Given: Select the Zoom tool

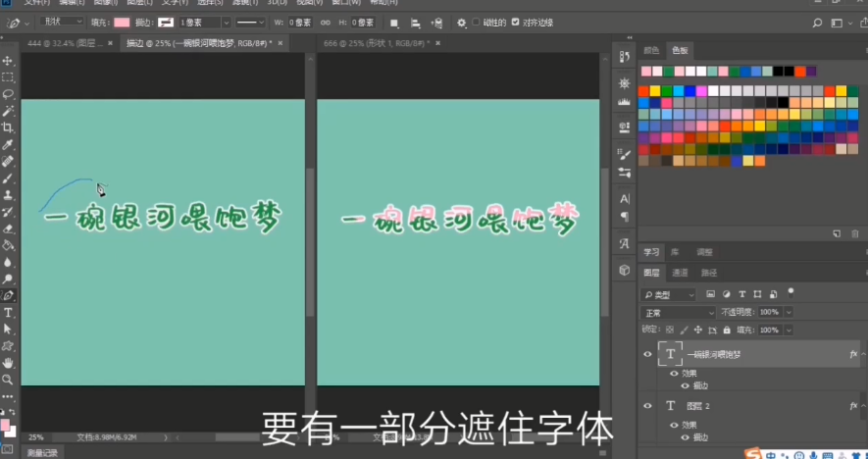Looking at the screenshot, I should click(8, 380).
